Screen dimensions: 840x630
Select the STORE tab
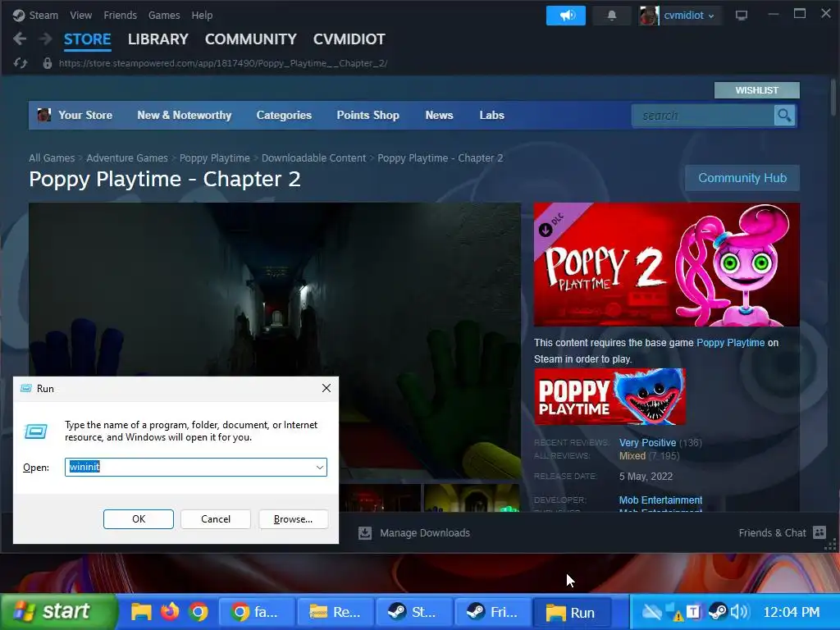(x=87, y=39)
